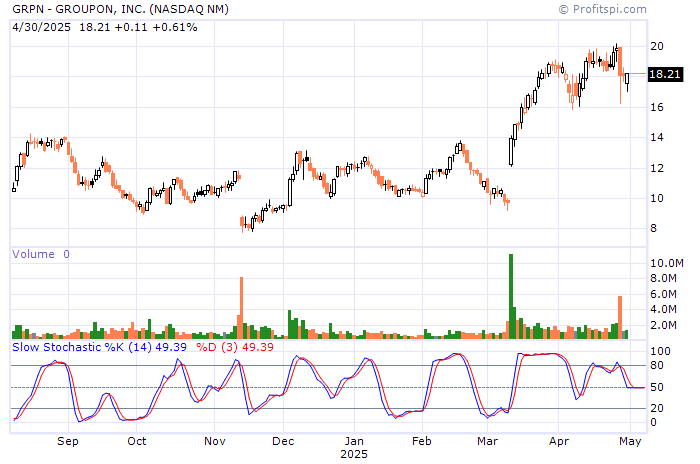Click the +0.61% change value
The height and width of the screenshot is (464, 700).
coord(175,27)
